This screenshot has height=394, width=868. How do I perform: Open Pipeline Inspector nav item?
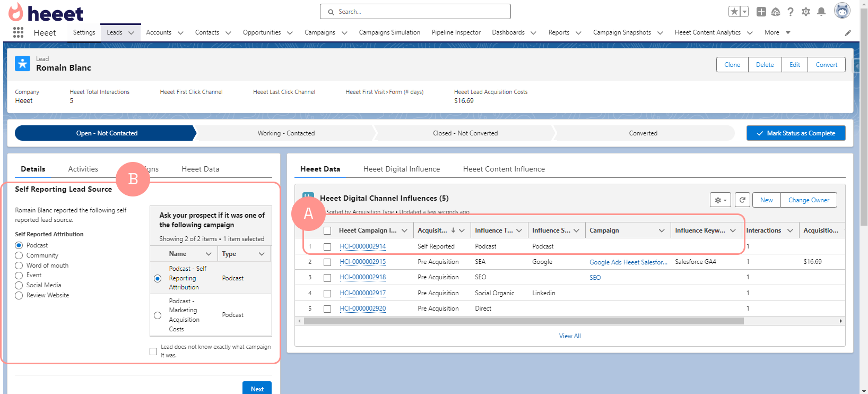[x=456, y=32]
